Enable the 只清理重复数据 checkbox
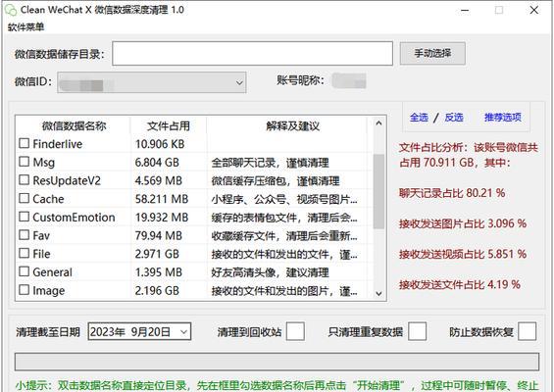554x392 pixels. pyautogui.click(x=417, y=331)
